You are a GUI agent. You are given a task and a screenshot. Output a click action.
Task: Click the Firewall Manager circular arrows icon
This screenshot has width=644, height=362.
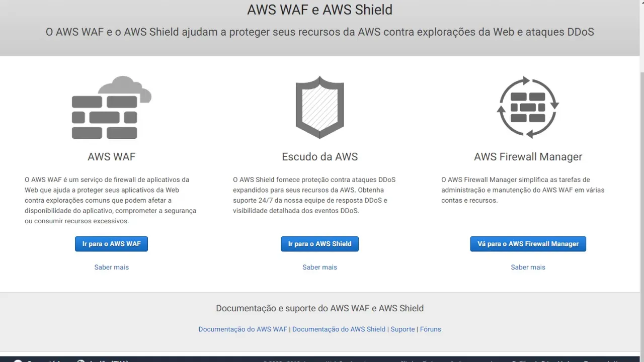tap(528, 108)
